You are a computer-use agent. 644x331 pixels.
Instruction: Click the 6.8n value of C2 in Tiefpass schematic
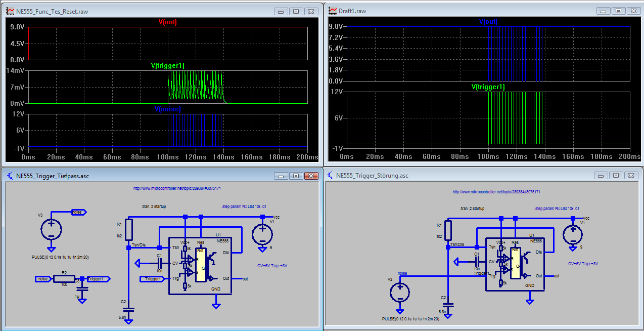122,317
